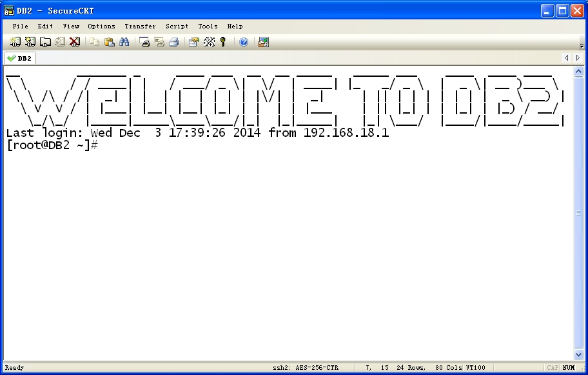
Task: Paste using the clipboard icon
Action: tap(109, 42)
